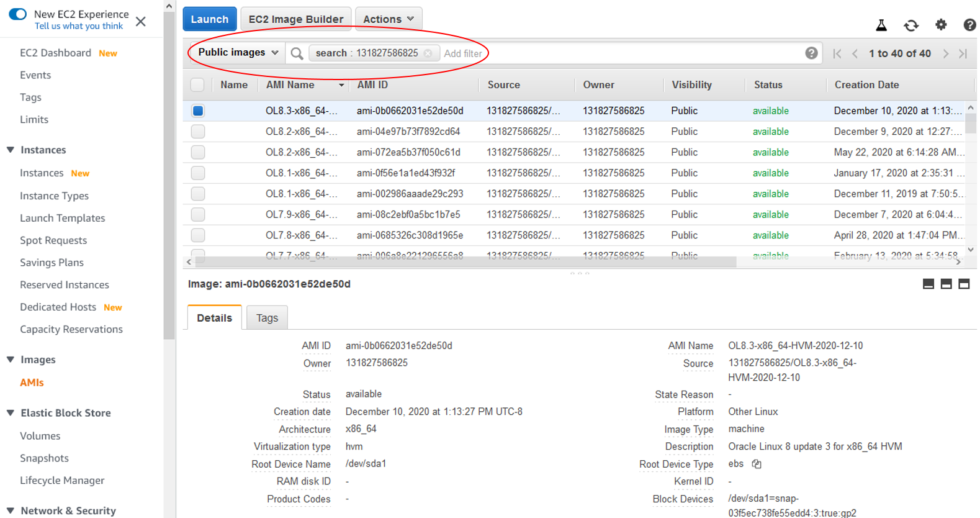Close the New EC2 Experience banner
The image size is (980, 518).
[x=141, y=21]
